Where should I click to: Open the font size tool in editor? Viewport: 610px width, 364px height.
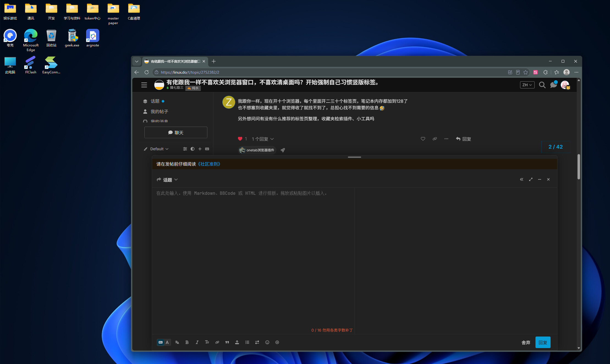pyautogui.click(x=207, y=342)
